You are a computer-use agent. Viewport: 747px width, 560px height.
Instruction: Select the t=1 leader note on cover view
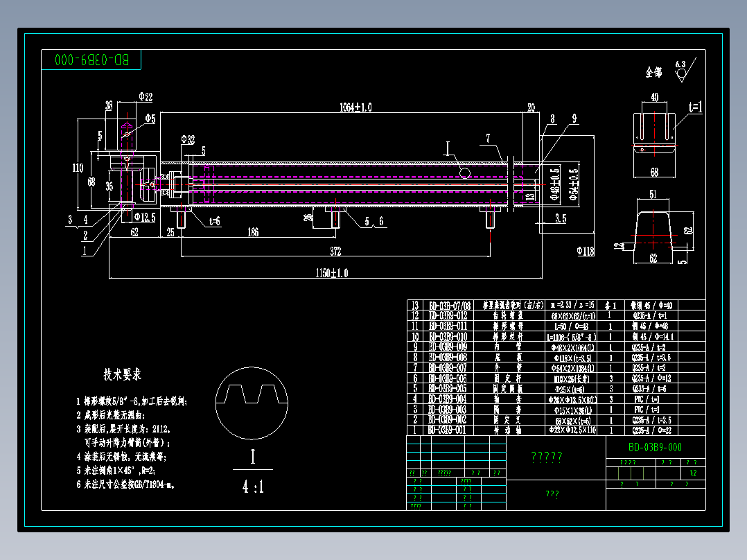pyautogui.click(x=695, y=107)
